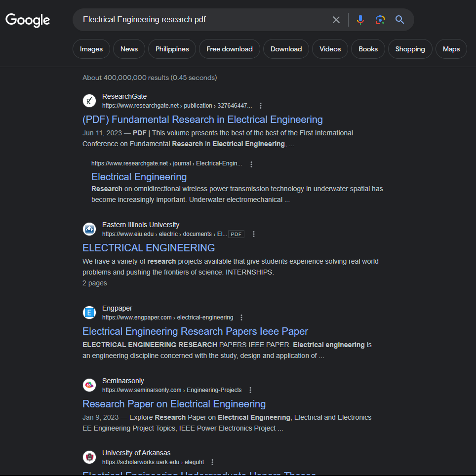Open more options for Eastern Illinois University result

click(x=254, y=234)
